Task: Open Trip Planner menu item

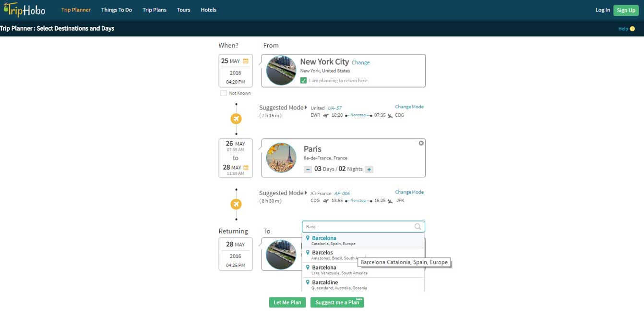Action: coord(76,10)
